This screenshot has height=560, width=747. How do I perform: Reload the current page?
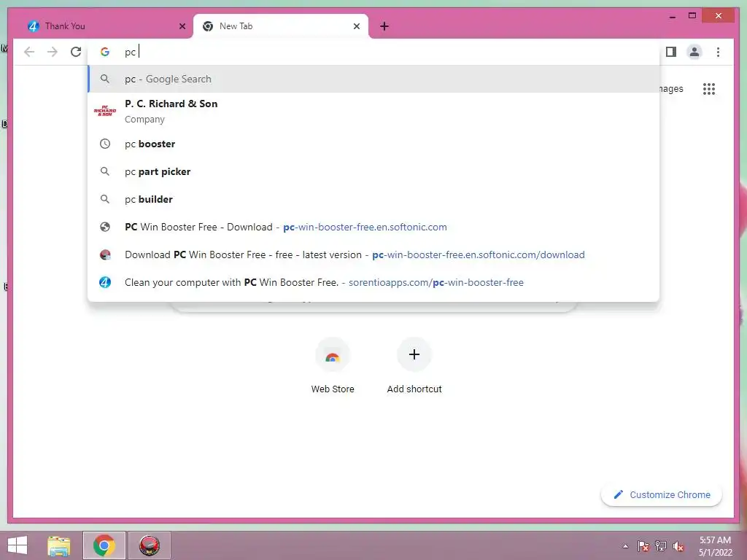pos(76,52)
